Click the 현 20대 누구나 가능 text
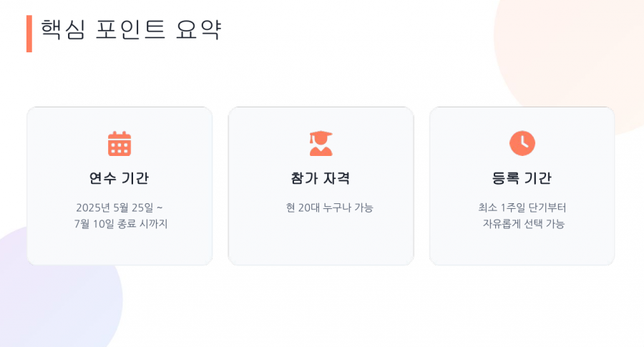Screen dimensions: 644x347 click(x=329, y=207)
